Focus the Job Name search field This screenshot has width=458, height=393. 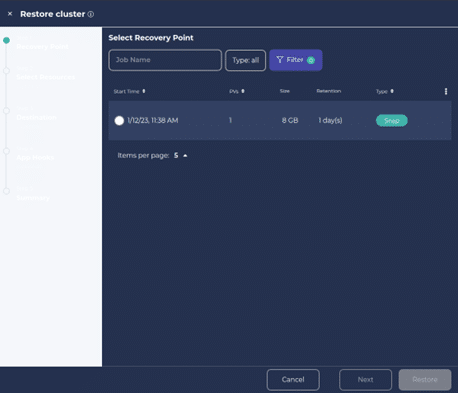[x=165, y=60]
